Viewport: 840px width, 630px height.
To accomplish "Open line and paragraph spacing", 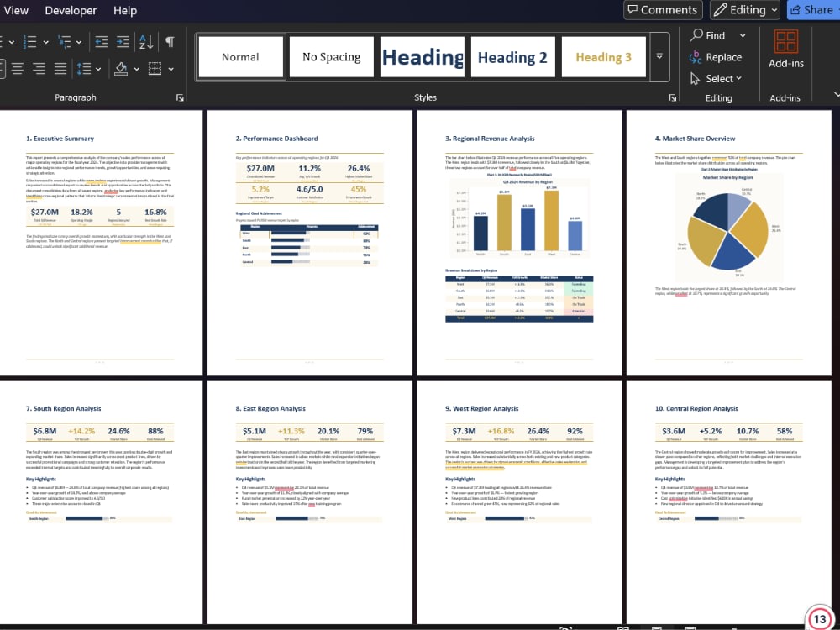I will (x=84, y=69).
